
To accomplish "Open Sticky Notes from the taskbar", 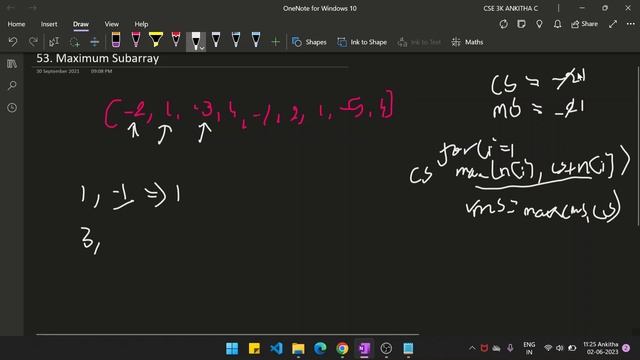I will [254, 349].
